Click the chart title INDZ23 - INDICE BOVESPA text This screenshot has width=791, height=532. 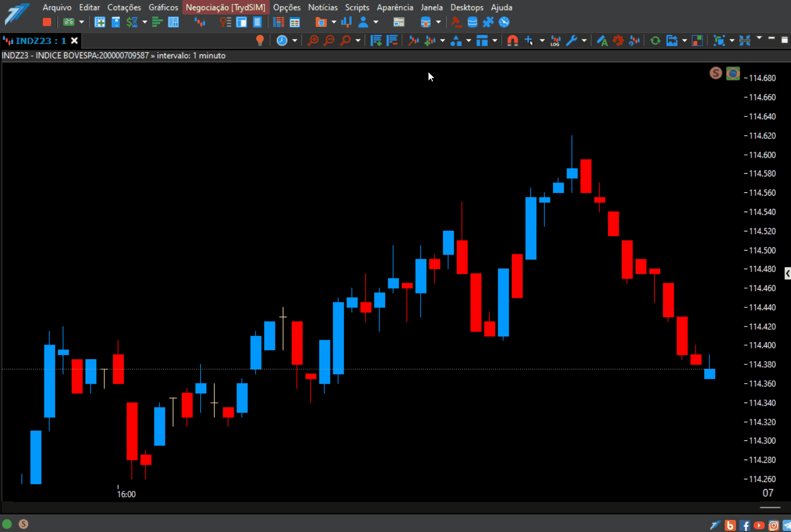coord(75,56)
